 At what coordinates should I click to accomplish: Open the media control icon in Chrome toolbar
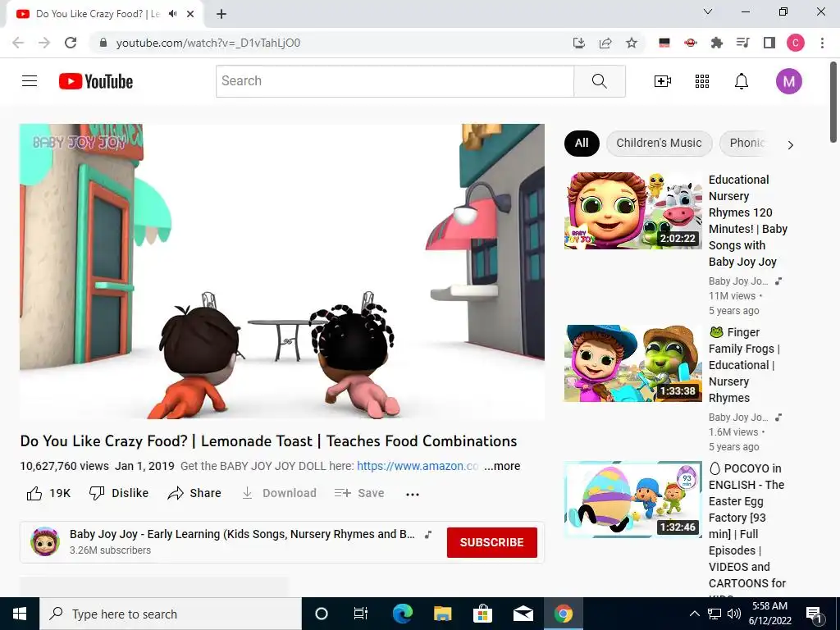(x=742, y=43)
